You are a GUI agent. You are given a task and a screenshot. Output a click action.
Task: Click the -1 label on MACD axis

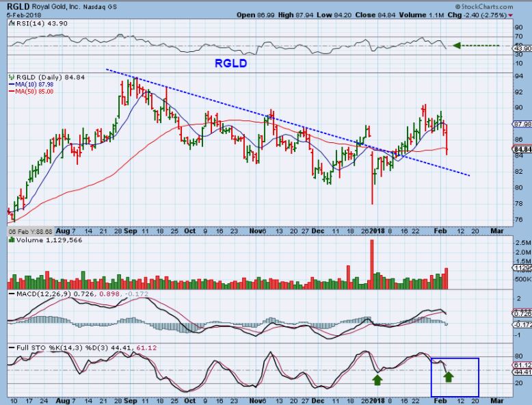[x=518, y=335]
